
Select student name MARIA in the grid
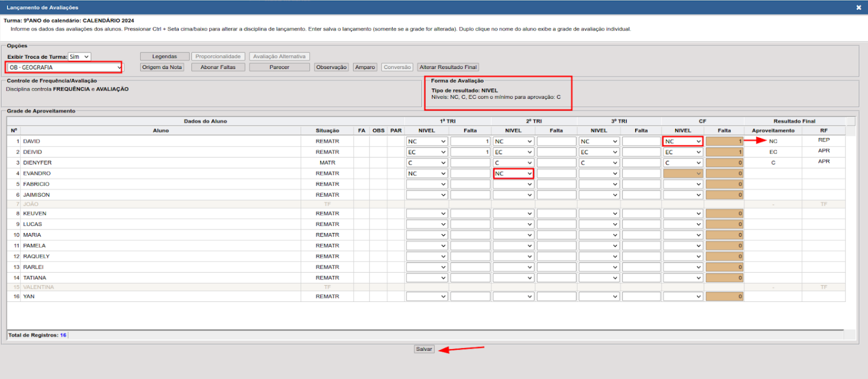(x=31, y=235)
